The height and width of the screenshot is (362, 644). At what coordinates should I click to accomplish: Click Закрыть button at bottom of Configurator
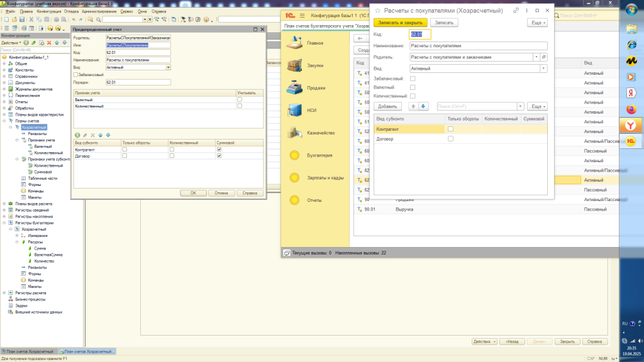coord(567,341)
